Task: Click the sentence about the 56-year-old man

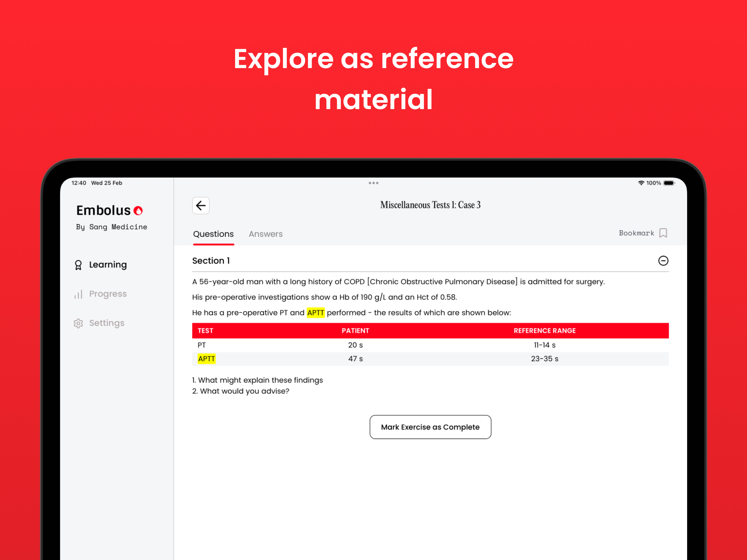Action: click(398, 282)
